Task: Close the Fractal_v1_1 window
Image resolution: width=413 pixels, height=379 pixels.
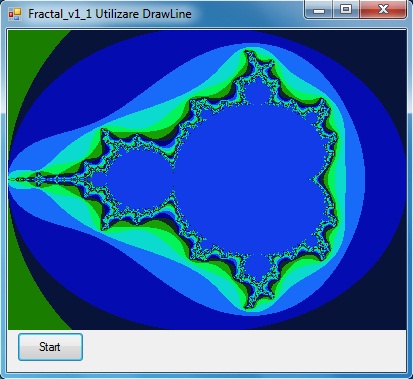Action: pos(383,10)
